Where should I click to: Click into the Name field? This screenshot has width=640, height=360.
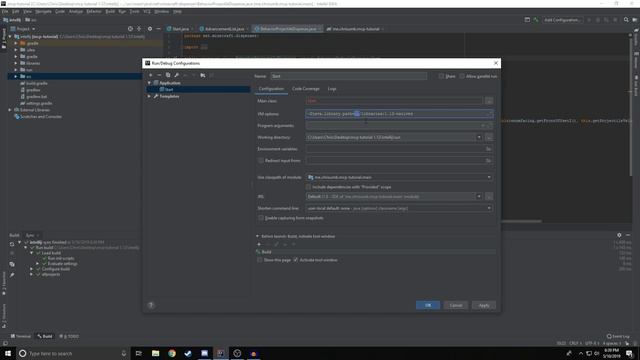tap(349, 76)
